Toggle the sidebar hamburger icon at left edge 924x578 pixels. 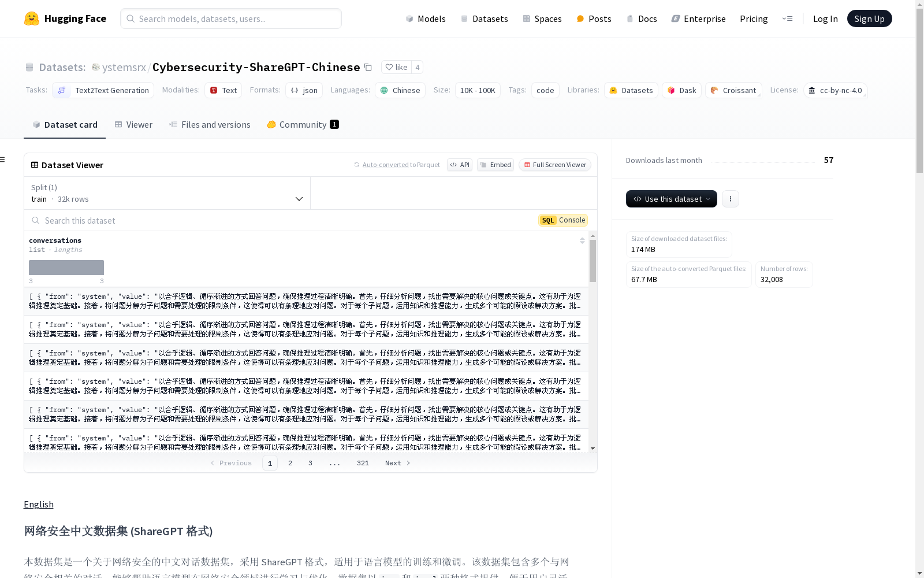click(3, 160)
